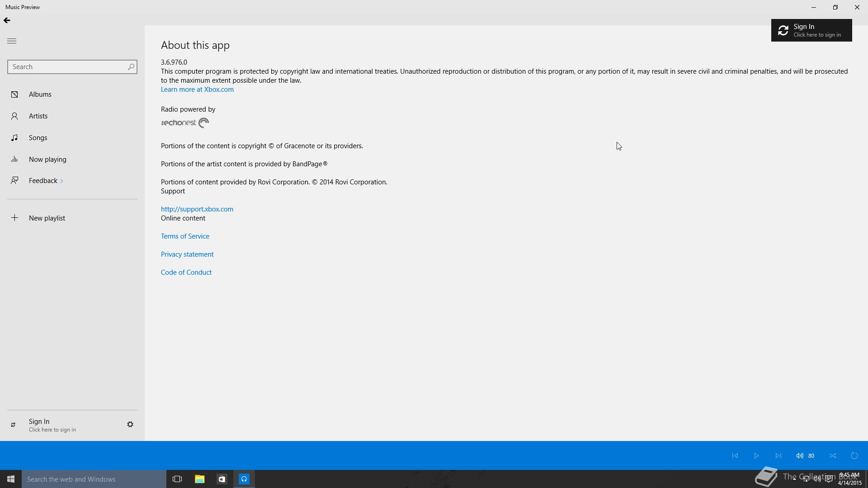868x488 pixels.
Task: Open File Explorer from taskbar
Action: 199,479
